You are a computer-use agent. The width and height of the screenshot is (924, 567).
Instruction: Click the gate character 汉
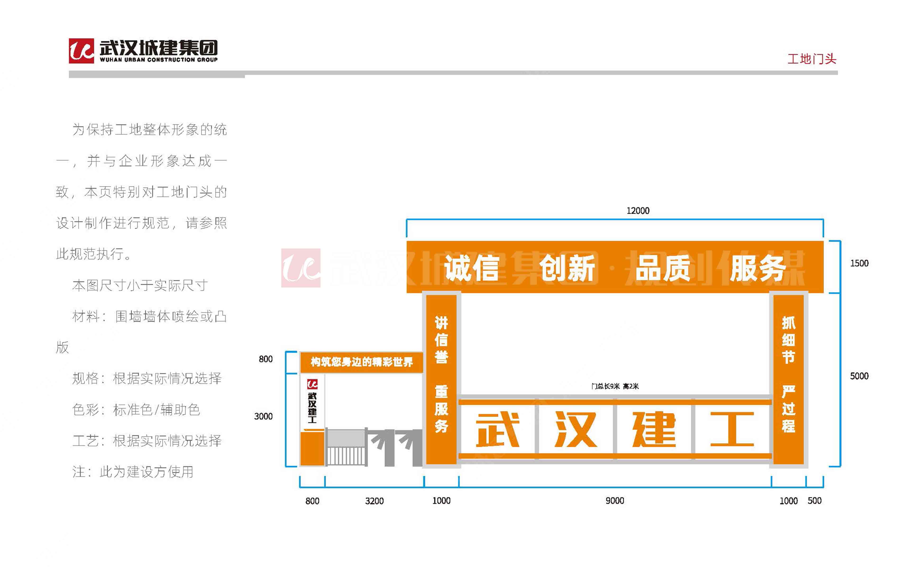pos(576,429)
